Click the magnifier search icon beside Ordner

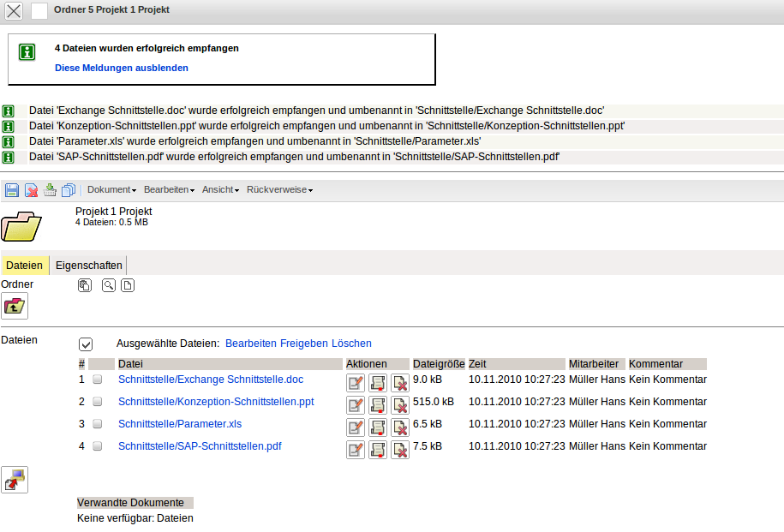(x=109, y=285)
